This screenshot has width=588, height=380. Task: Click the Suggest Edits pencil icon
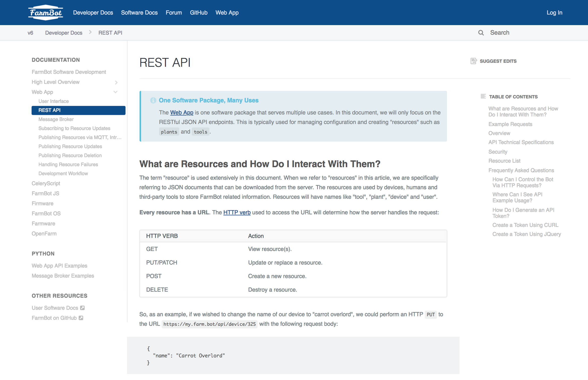473,61
